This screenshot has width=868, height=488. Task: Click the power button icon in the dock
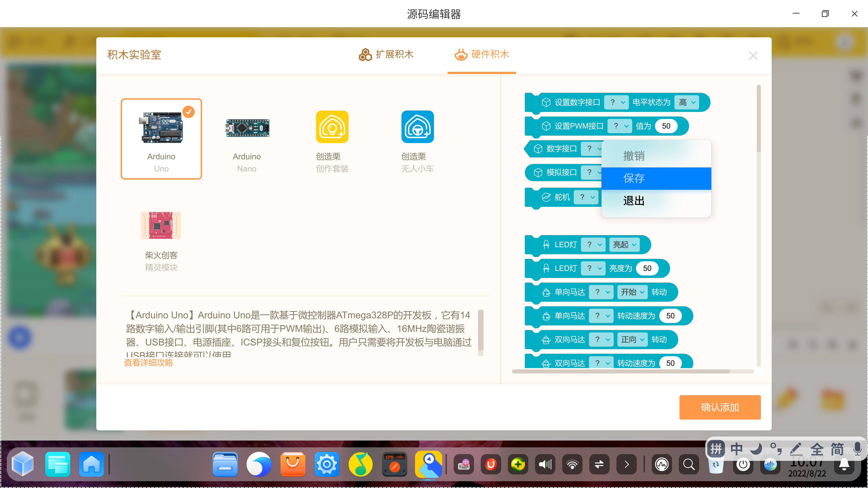[x=743, y=465]
